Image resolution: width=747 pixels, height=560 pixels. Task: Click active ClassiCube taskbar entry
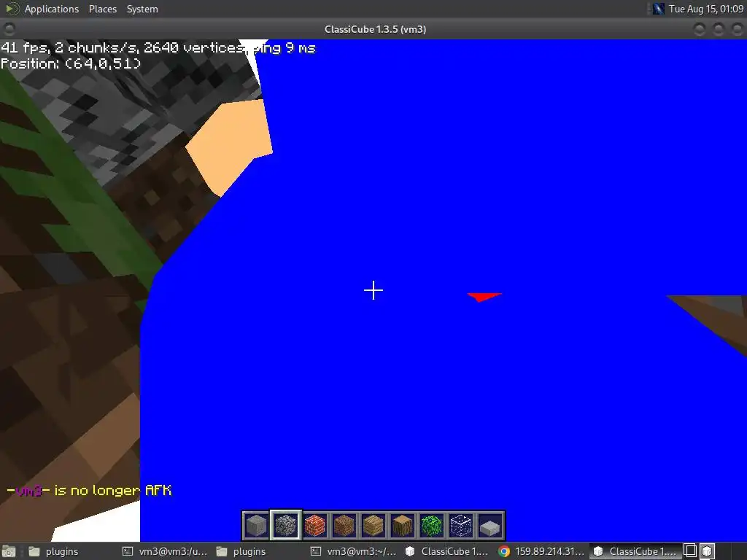(635, 551)
